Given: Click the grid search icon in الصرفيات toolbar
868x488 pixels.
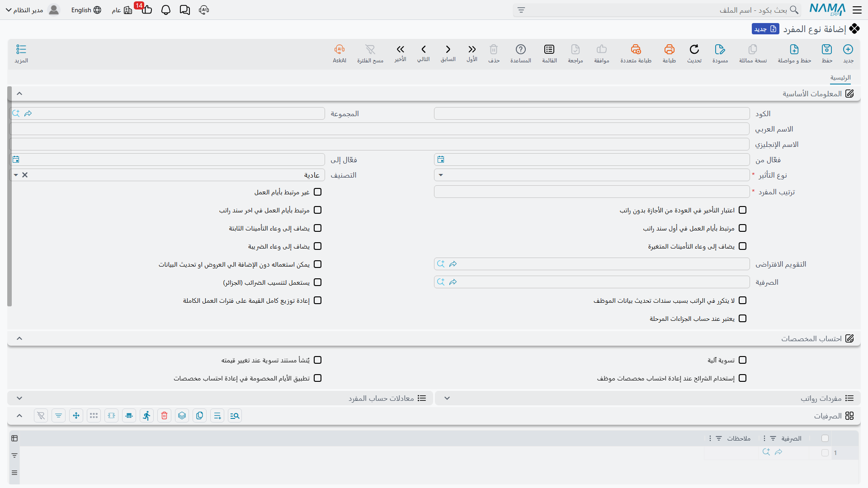Looking at the screenshot, I should tap(235, 416).
